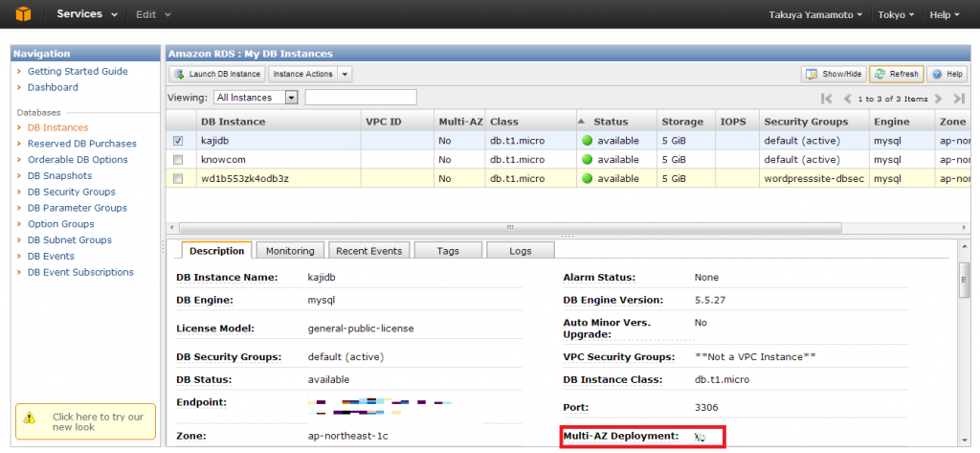Open DB Snapshots navigation link
The width and height of the screenshot is (980, 453).
60,176
